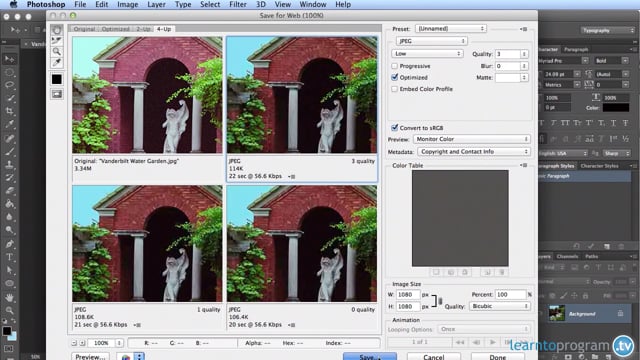This screenshot has width=640, height=360.
Task: Enable Embed Color Profile checkbox
Action: (394, 89)
